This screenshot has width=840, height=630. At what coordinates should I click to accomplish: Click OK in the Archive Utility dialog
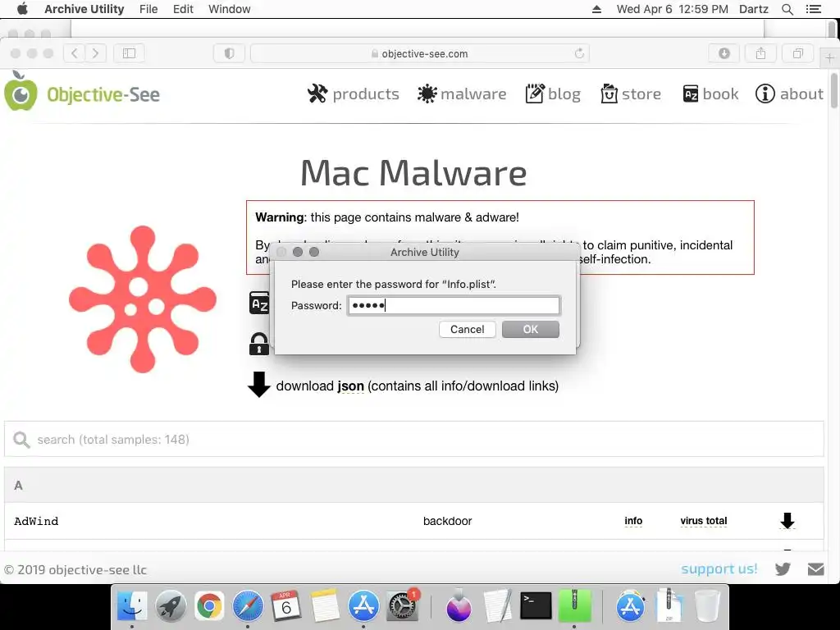click(531, 330)
